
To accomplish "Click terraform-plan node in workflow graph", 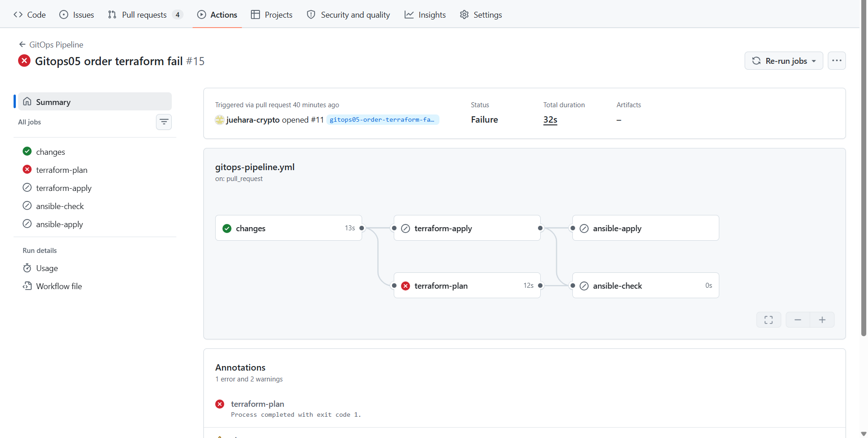I will [x=467, y=286].
